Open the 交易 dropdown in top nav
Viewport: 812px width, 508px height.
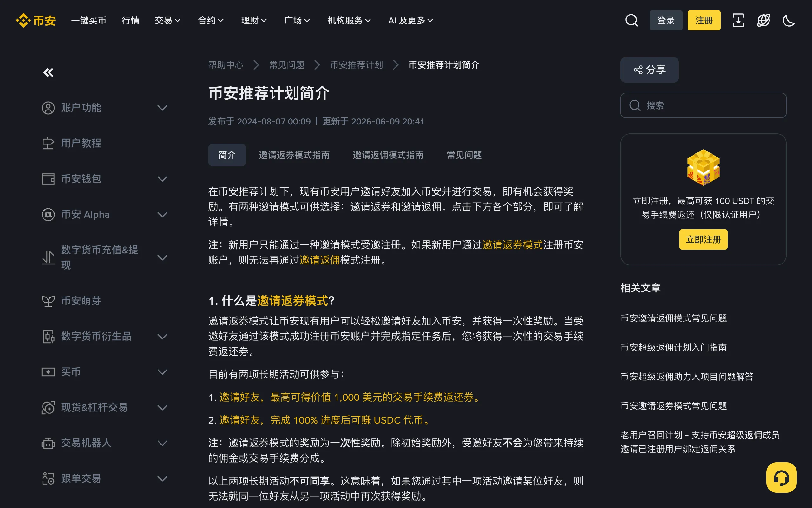point(168,21)
